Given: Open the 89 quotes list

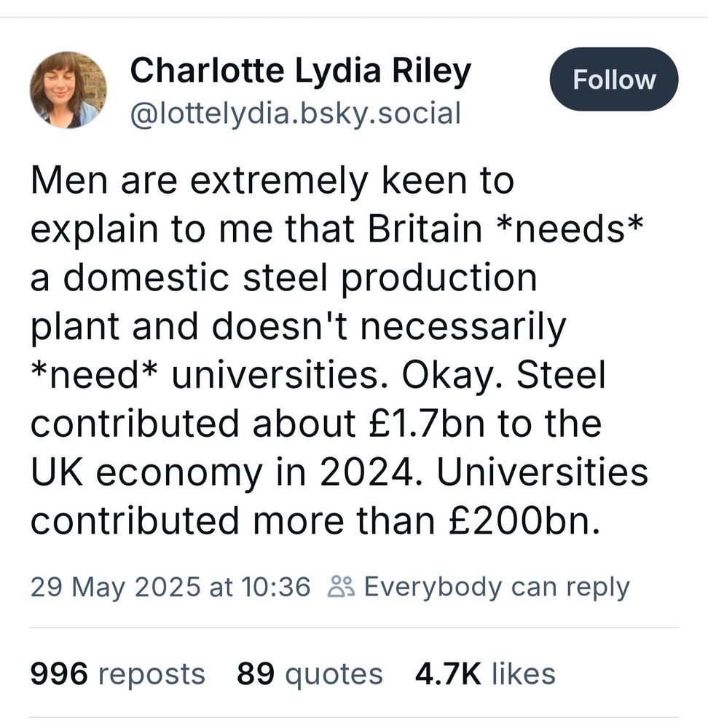Looking at the screenshot, I should point(310,674).
